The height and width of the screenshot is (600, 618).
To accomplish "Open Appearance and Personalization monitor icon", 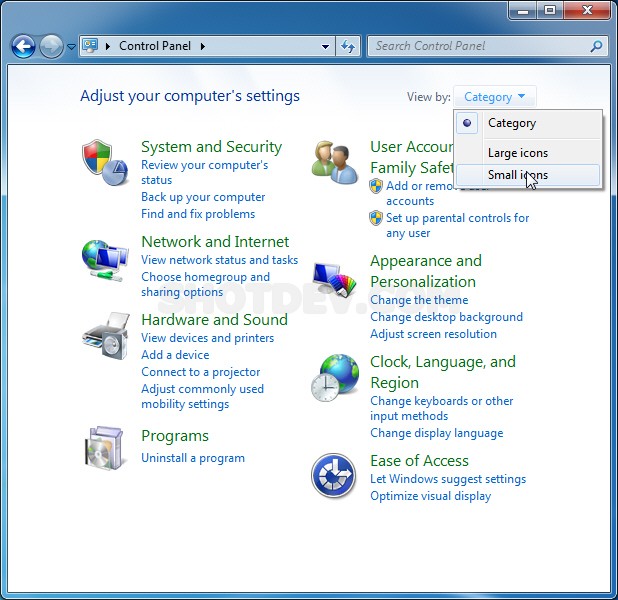I will (334, 281).
